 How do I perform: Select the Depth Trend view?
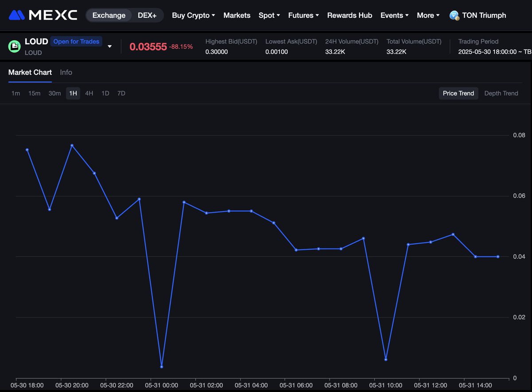click(501, 93)
